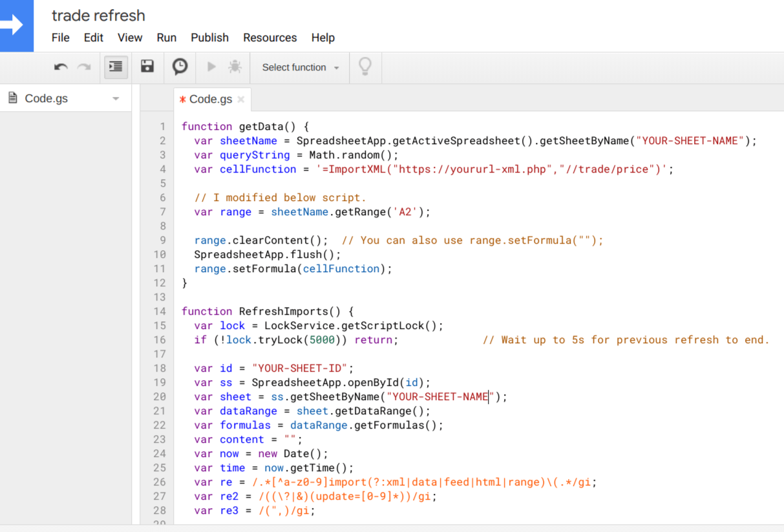Click function RefreshImports() line

pos(268,312)
